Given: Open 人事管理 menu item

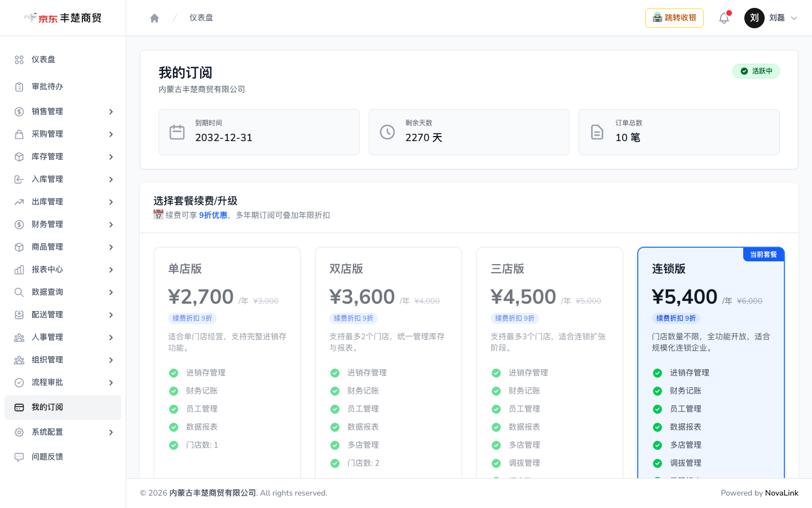Looking at the screenshot, I should click(x=63, y=338).
